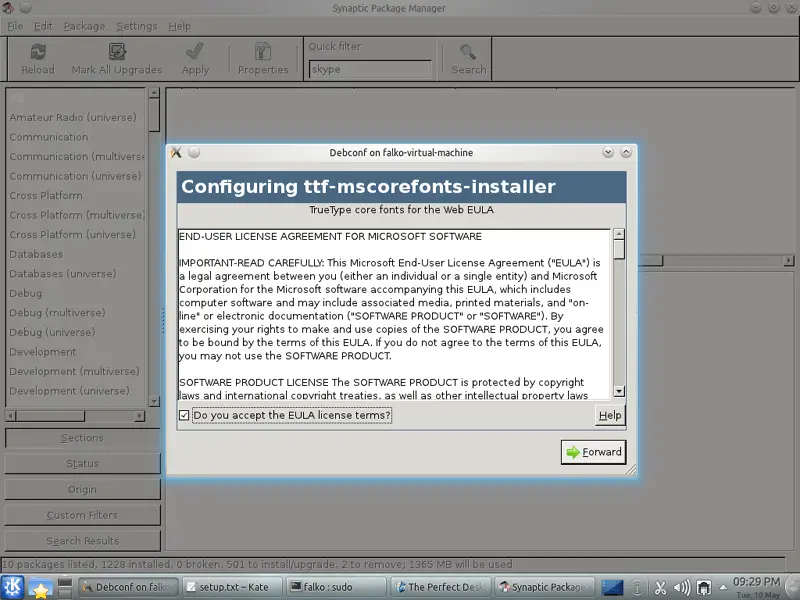The height and width of the screenshot is (600, 800).
Task: Click the Origin filter button
Action: tap(83, 489)
